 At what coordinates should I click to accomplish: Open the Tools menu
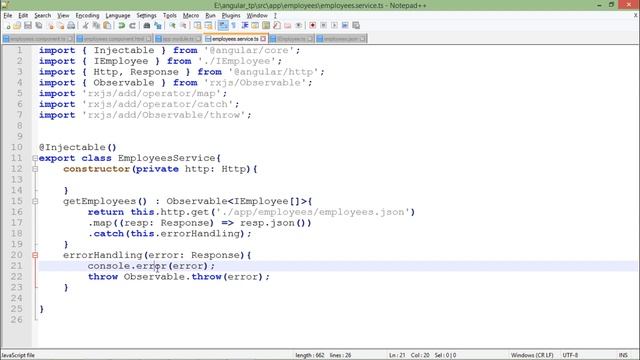point(169,16)
